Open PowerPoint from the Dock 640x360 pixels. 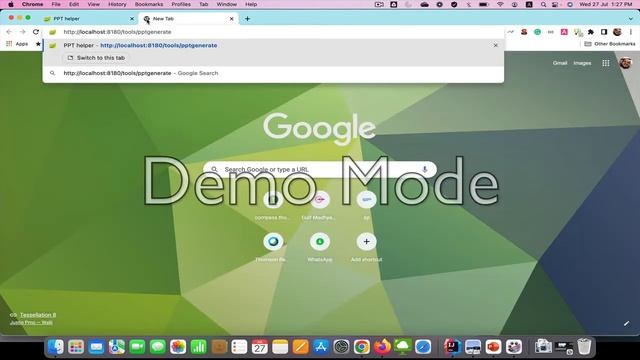[493, 347]
